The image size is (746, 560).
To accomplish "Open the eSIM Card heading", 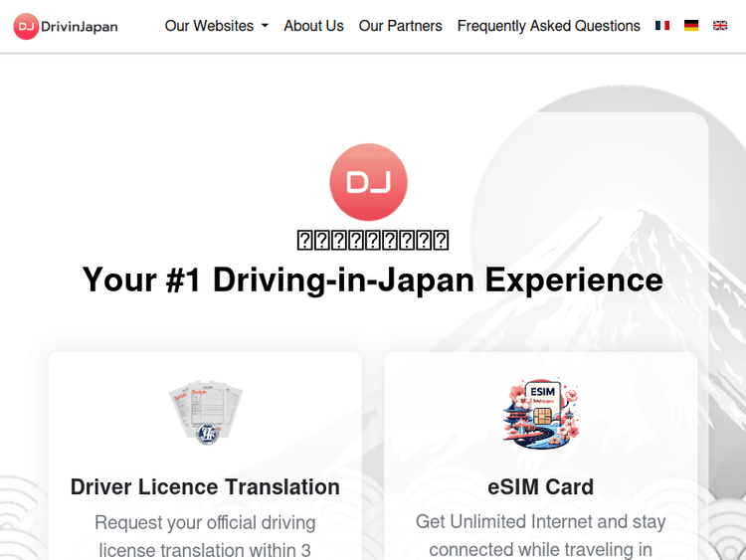I will 540,486.
